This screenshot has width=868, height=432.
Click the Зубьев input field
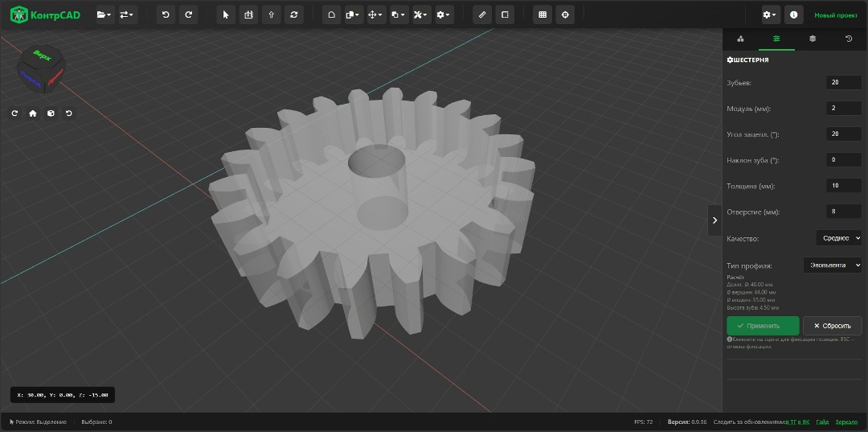pos(844,82)
